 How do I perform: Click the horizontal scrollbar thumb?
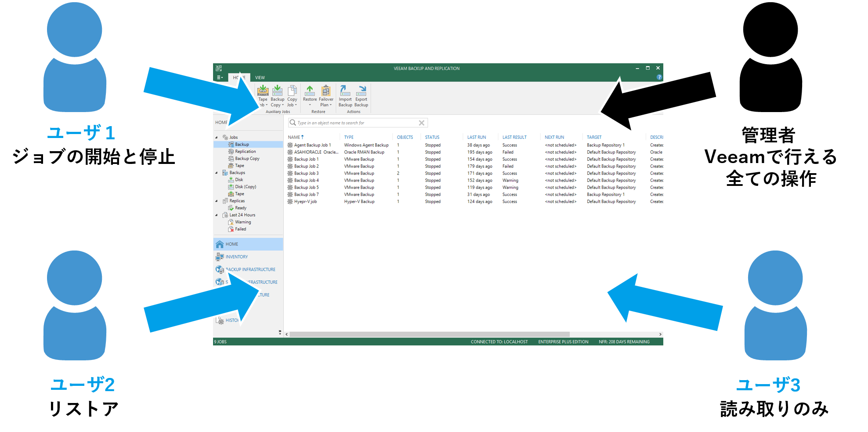tap(430, 334)
